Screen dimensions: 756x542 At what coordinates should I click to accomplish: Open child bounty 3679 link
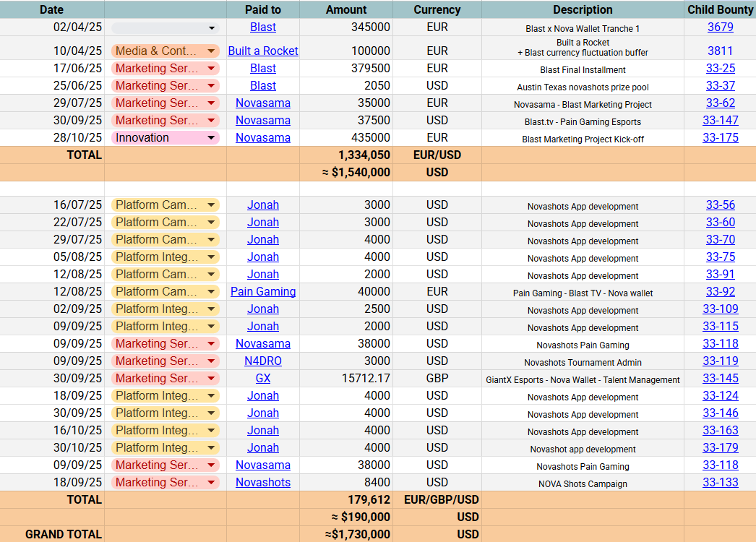[x=721, y=27]
